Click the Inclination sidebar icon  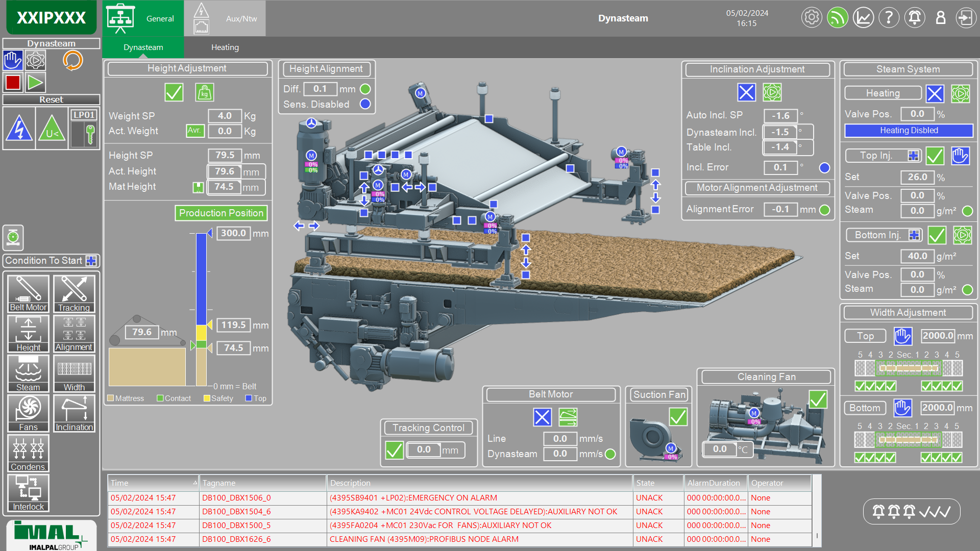74,413
